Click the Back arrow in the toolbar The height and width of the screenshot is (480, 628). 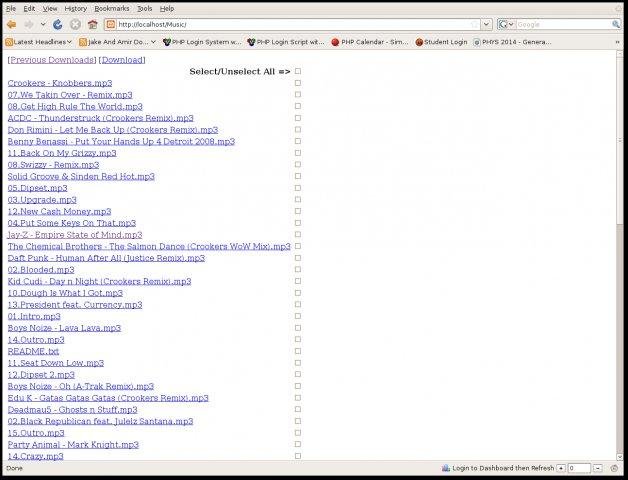click(11, 24)
